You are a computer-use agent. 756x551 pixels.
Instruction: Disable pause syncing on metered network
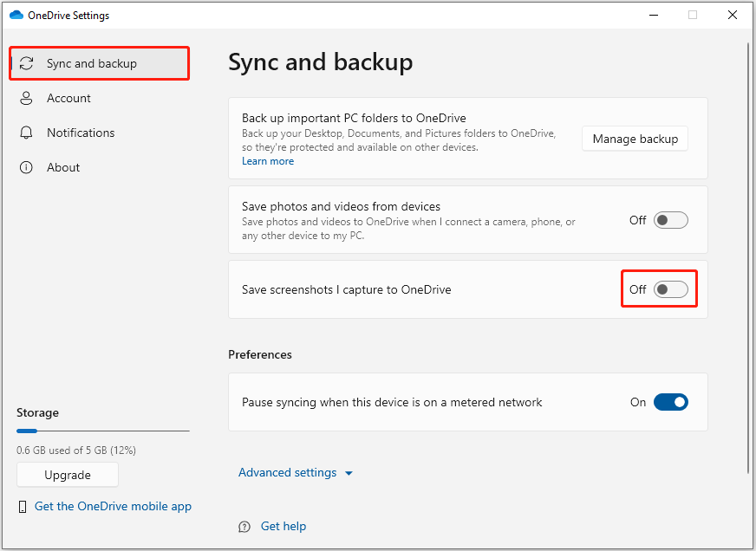tap(671, 402)
